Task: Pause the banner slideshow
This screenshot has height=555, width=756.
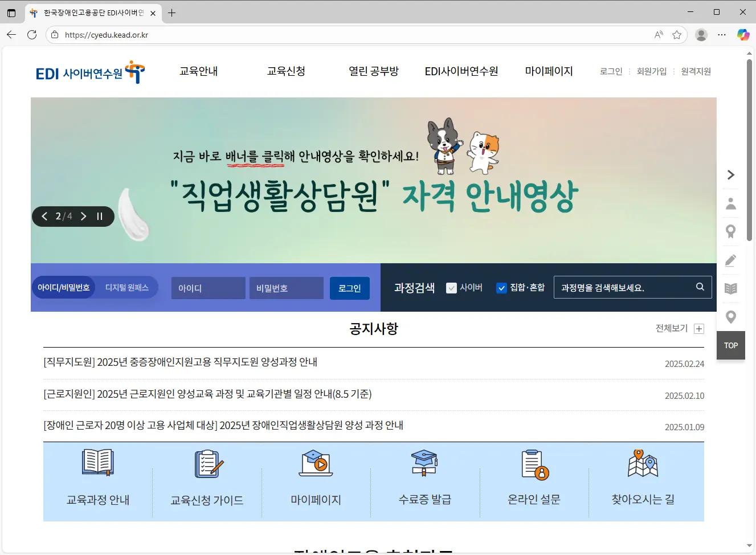Action: tap(100, 216)
